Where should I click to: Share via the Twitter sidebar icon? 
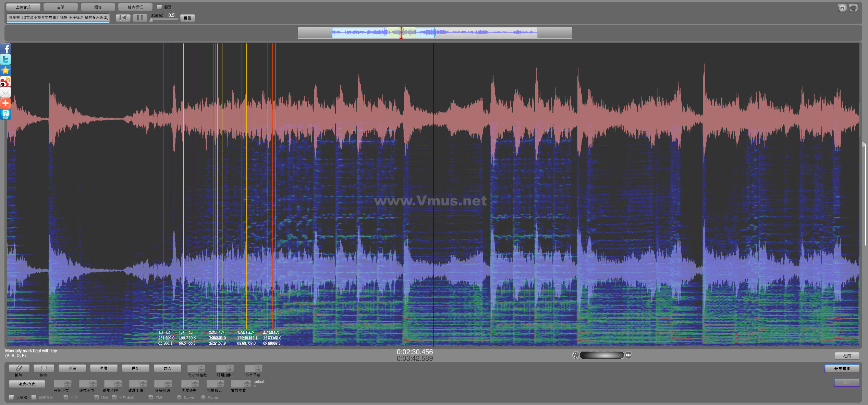5,59
